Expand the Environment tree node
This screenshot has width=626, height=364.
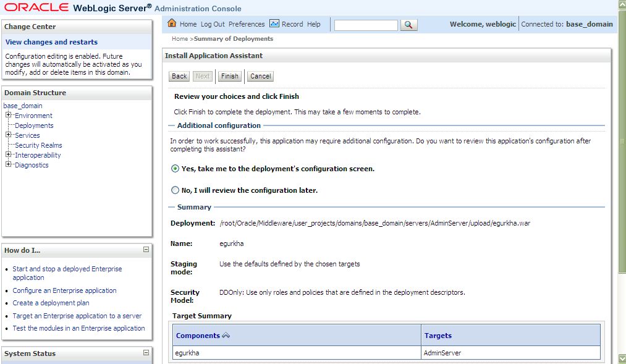[8, 115]
